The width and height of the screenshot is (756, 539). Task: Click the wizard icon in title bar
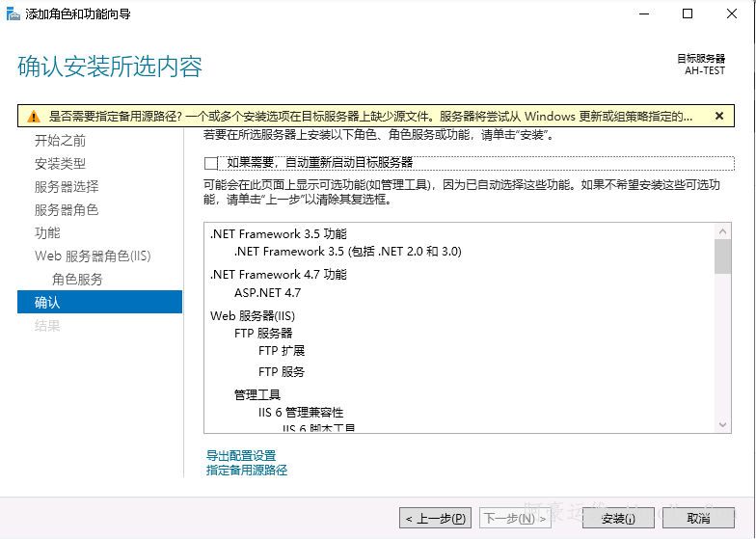(13, 14)
